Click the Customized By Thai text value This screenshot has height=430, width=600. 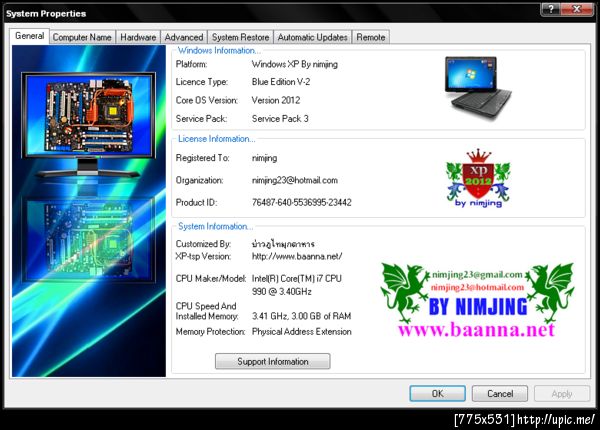point(283,244)
